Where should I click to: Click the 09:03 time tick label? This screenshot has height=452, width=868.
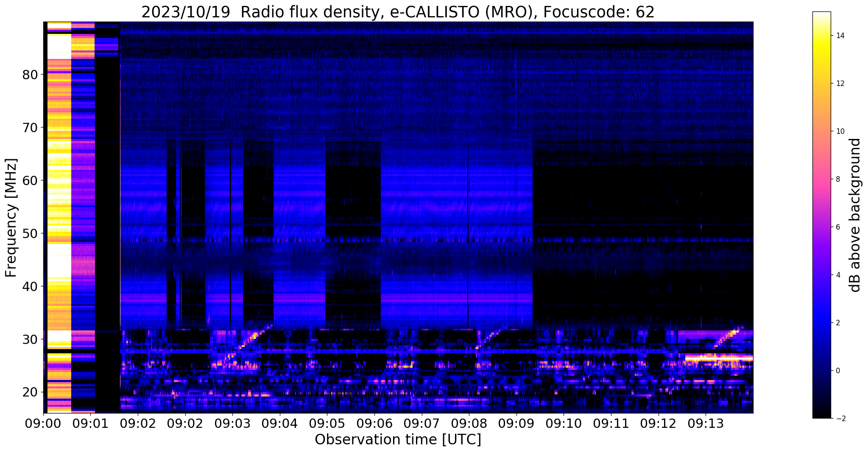[232, 424]
